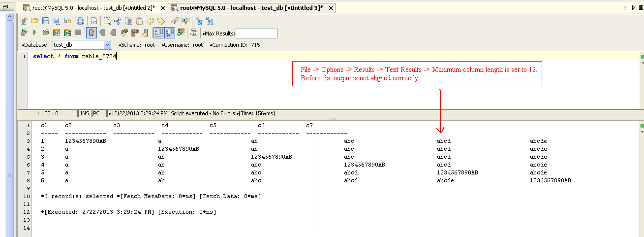Screen dimensions: 644x237
Task: Click the c1 column header
Action: (44, 125)
